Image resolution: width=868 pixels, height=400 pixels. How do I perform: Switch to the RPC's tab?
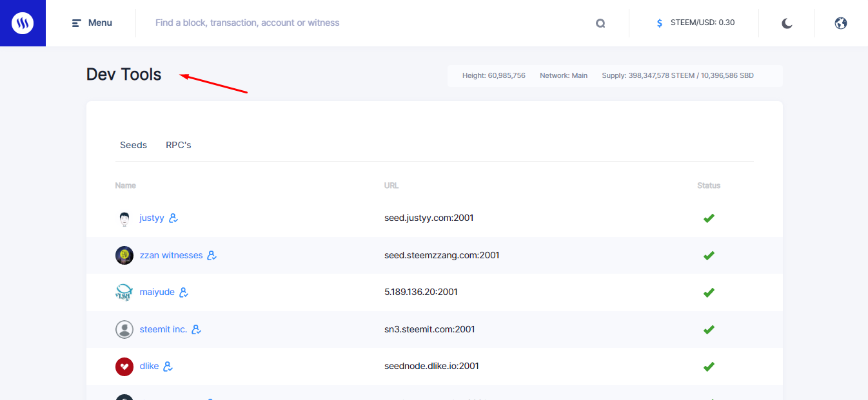[x=179, y=145]
